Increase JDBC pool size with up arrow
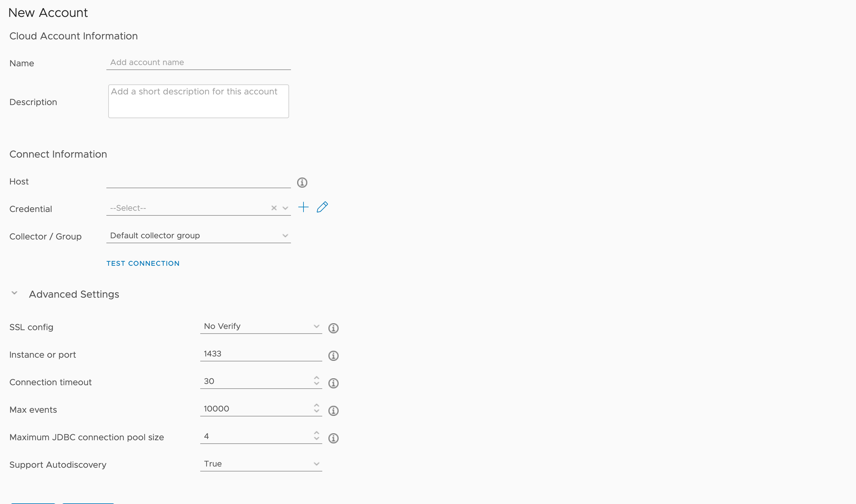Screen dimensions: 856x504 click(x=316, y=433)
